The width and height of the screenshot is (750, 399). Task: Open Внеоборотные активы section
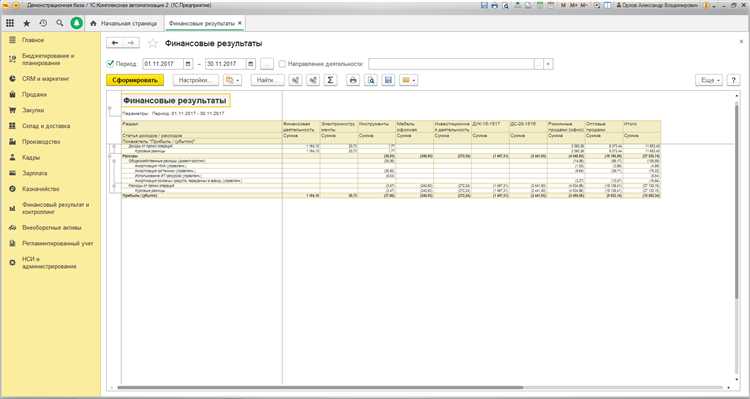click(x=50, y=228)
